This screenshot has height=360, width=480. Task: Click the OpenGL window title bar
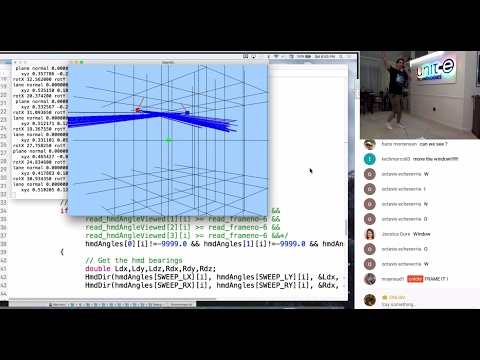tap(168, 62)
